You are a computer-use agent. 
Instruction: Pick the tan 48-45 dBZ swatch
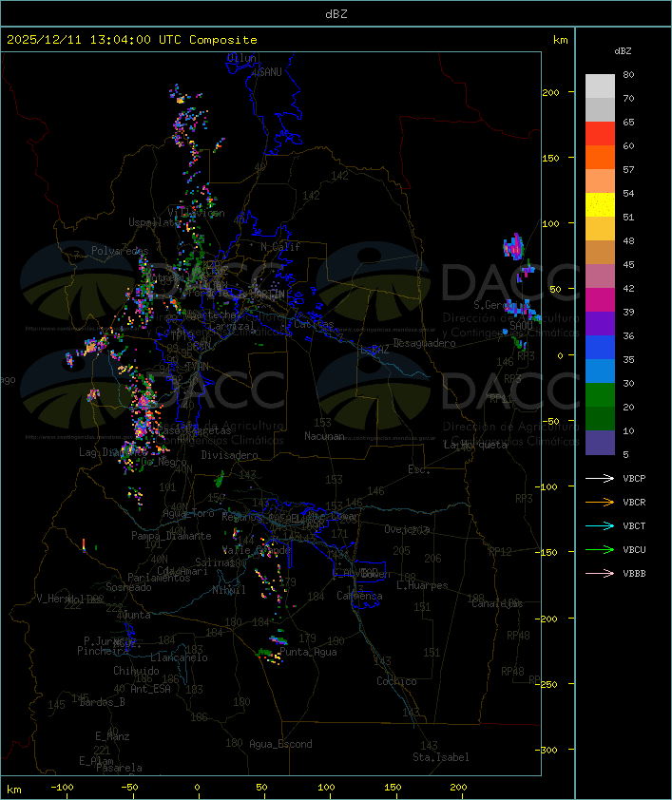pyautogui.click(x=600, y=253)
